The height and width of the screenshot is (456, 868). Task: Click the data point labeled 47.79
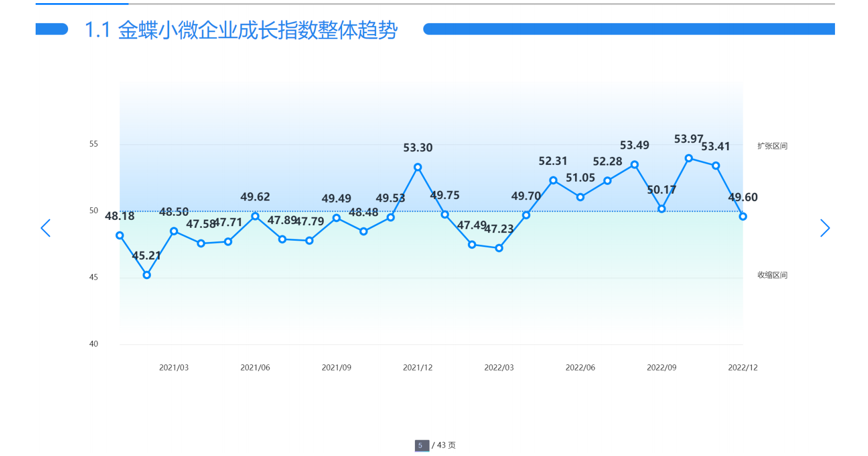(310, 241)
